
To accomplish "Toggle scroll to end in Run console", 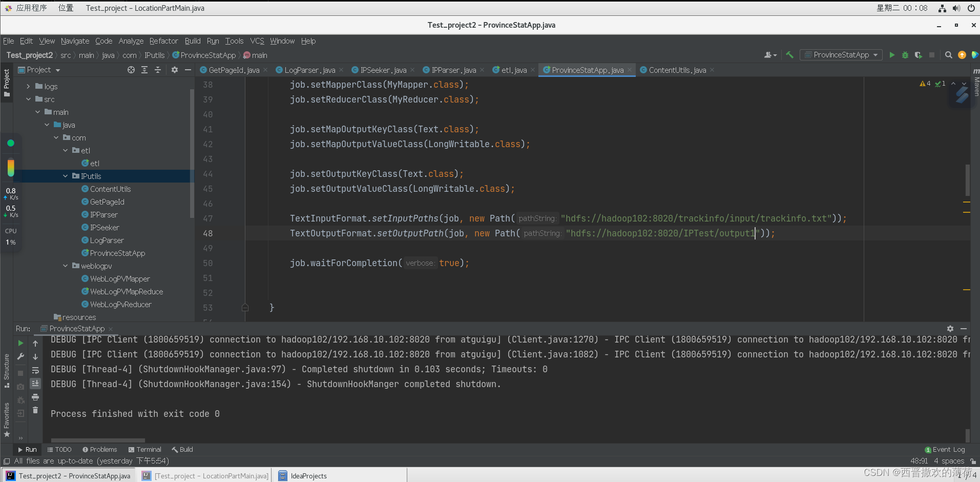I will tap(35, 383).
